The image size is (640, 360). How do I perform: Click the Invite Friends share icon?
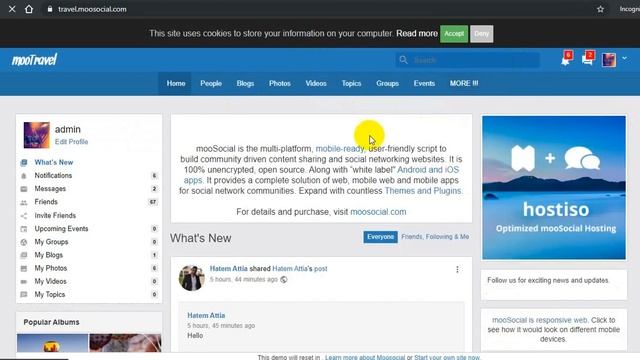24,216
